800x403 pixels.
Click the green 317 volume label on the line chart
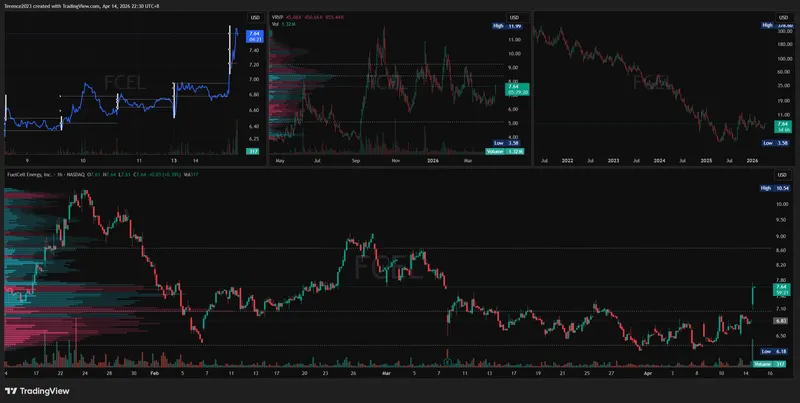[x=252, y=151]
